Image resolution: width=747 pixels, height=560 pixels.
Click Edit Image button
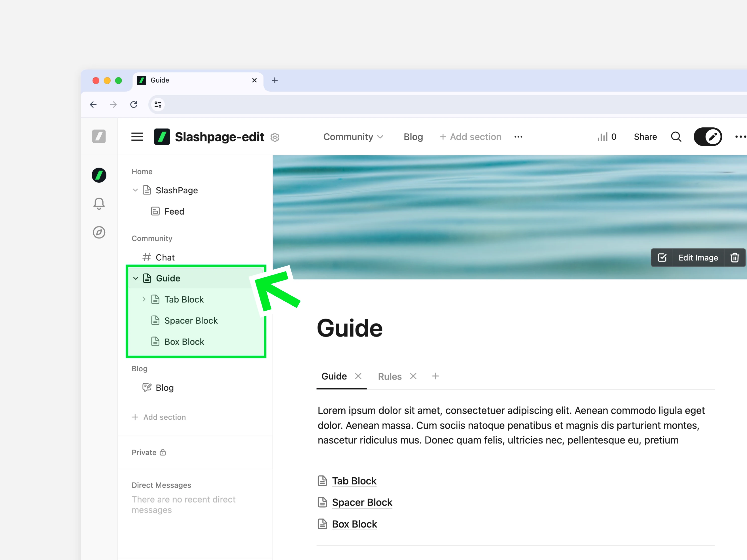(x=698, y=258)
